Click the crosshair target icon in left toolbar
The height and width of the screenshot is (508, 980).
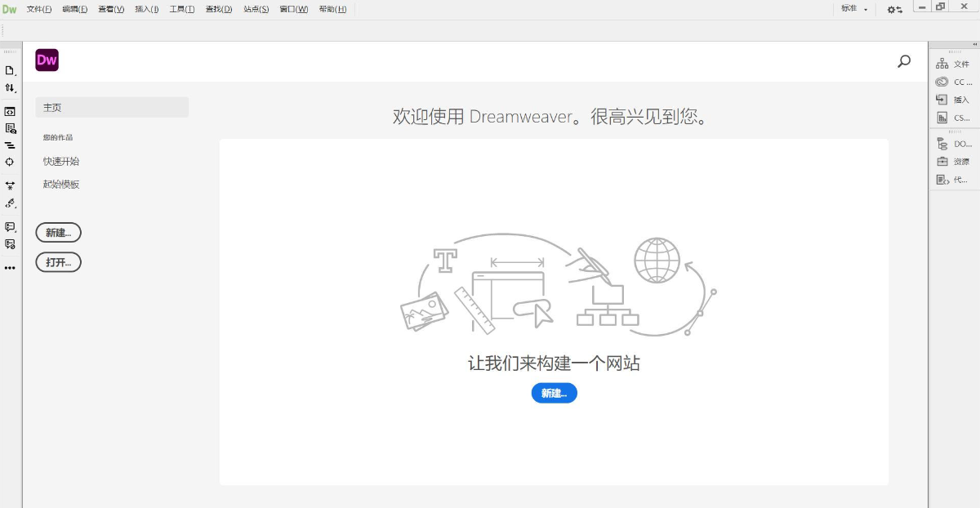(10, 162)
